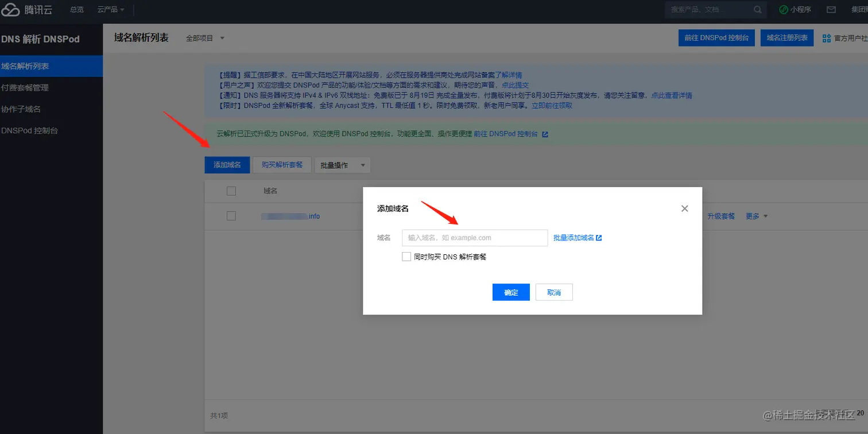Viewport: 868px width, 434px height.
Task: Close the 添加域名 dialog
Action: (x=684, y=208)
